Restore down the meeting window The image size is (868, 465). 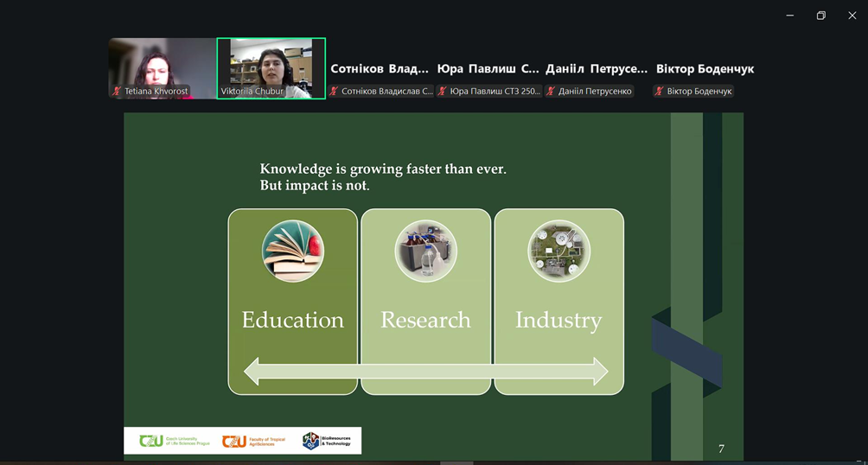click(820, 16)
